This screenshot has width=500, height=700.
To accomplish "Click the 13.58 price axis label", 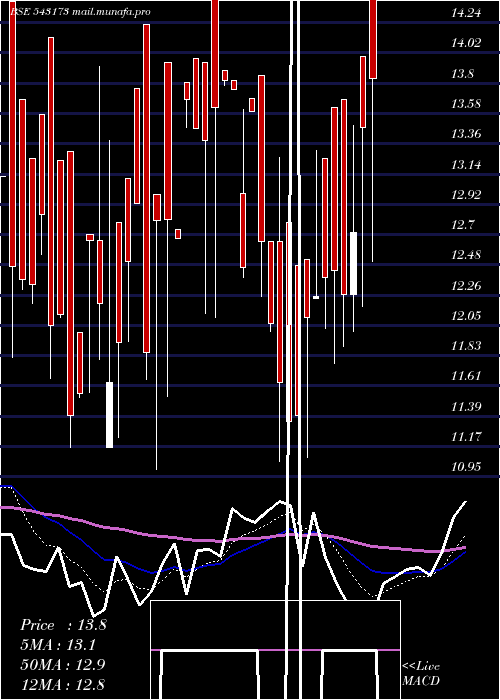I will click(x=466, y=104).
